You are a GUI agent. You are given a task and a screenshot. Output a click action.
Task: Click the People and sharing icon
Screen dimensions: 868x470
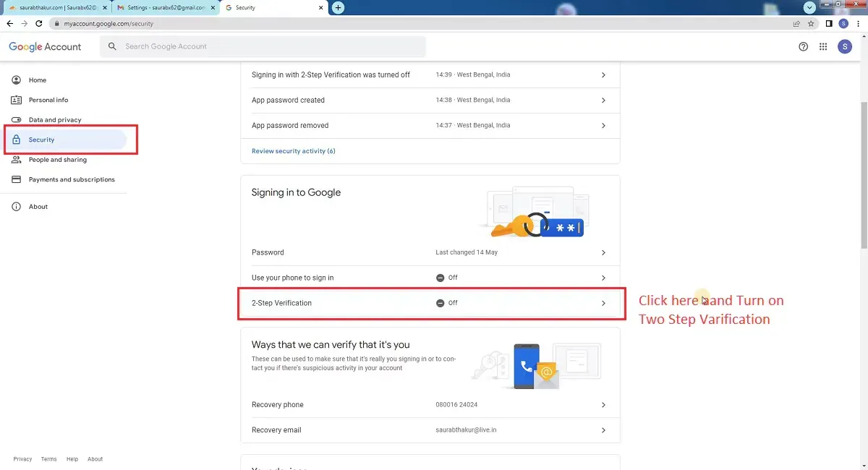(16, 160)
